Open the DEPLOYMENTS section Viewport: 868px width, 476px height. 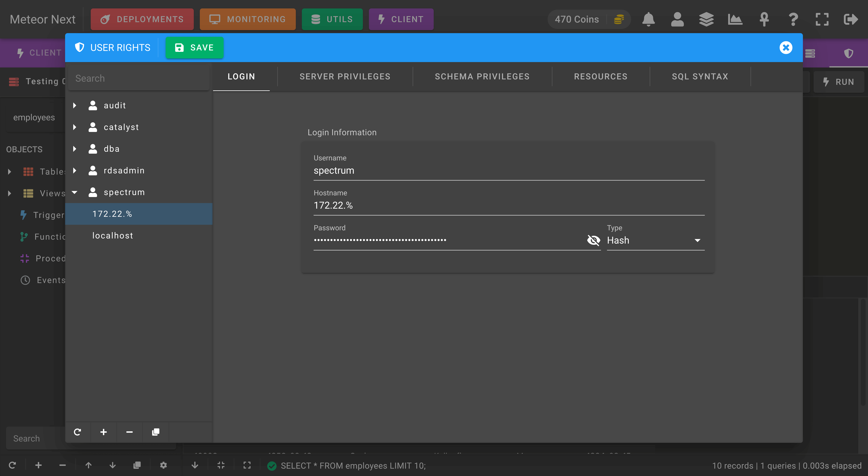pyautogui.click(x=142, y=19)
